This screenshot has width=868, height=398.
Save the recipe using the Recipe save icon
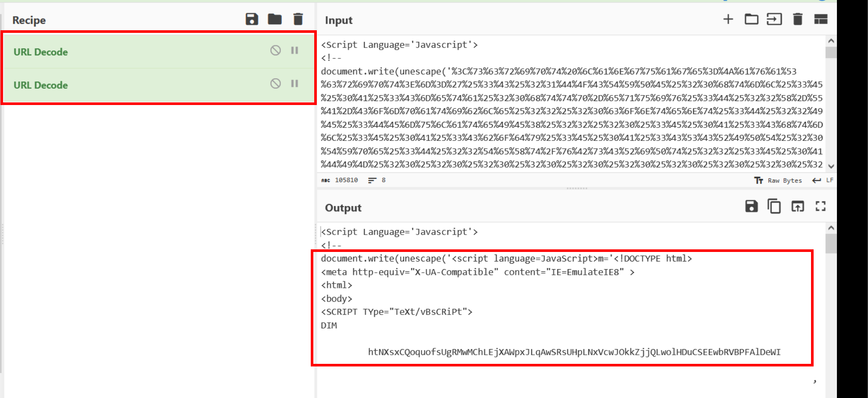coord(252,19)
